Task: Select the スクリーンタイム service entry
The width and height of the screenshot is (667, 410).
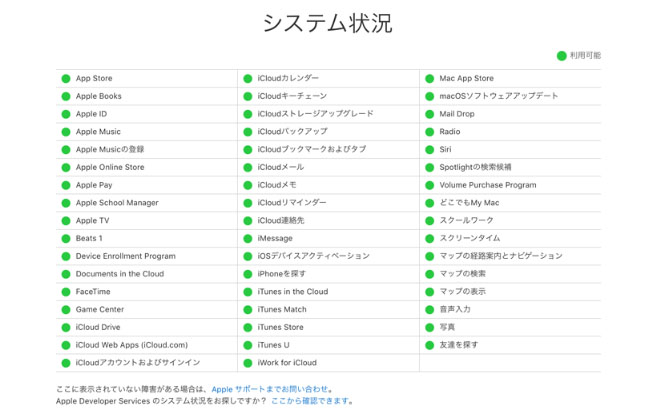Action: (469, 238)
